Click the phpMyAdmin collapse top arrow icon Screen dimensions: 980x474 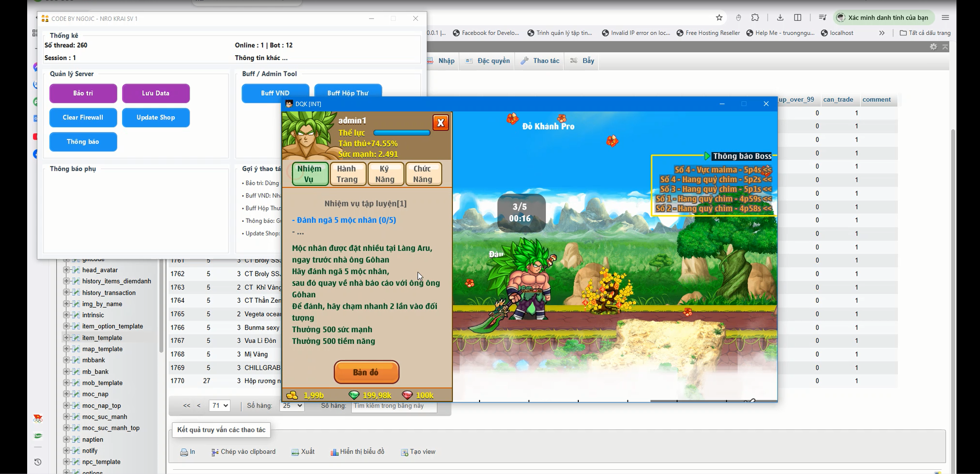(945, 47)
